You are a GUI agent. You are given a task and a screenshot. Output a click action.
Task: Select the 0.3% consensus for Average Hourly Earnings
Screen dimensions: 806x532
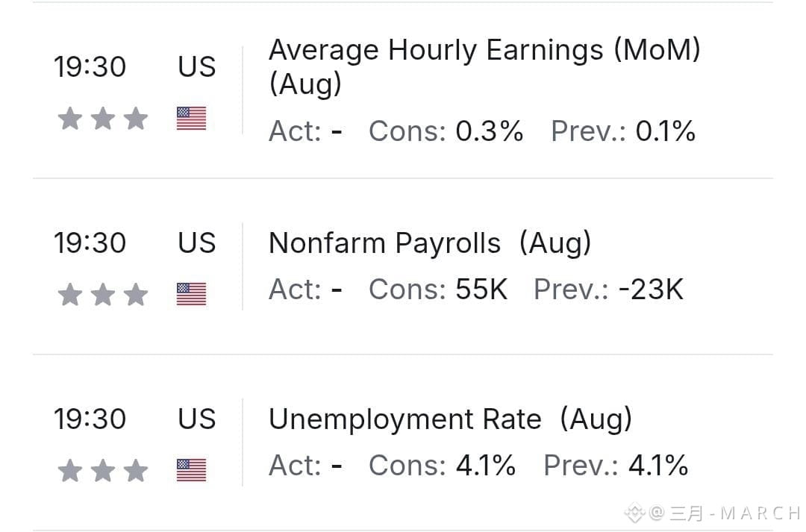(490, 131)
